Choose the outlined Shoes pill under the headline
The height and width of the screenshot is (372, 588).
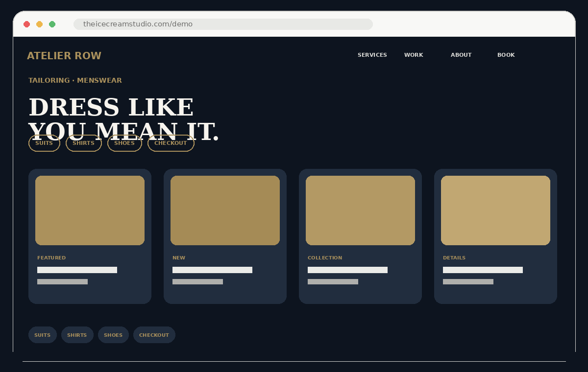click(124, 143)
